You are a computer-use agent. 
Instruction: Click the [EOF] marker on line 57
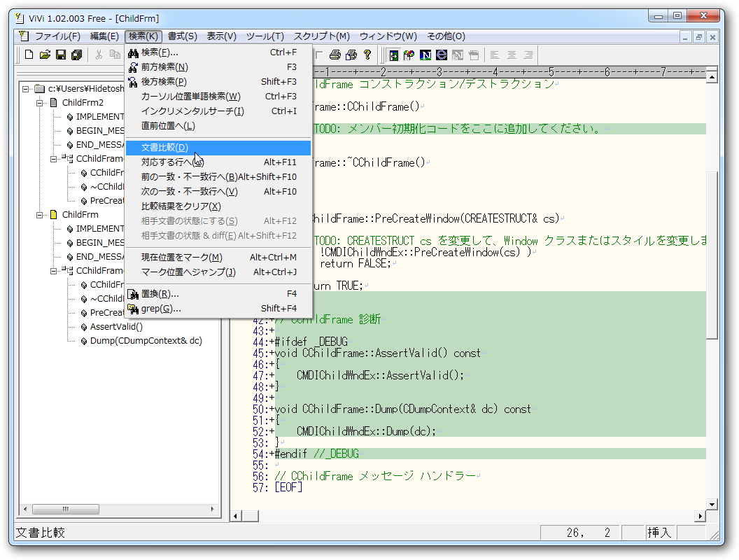click(288, 487)
